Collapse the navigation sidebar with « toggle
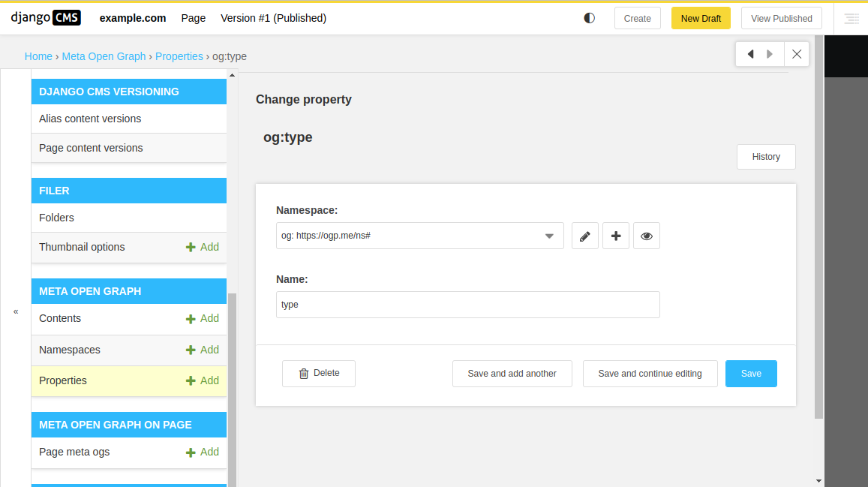 [x=16, y=311]
